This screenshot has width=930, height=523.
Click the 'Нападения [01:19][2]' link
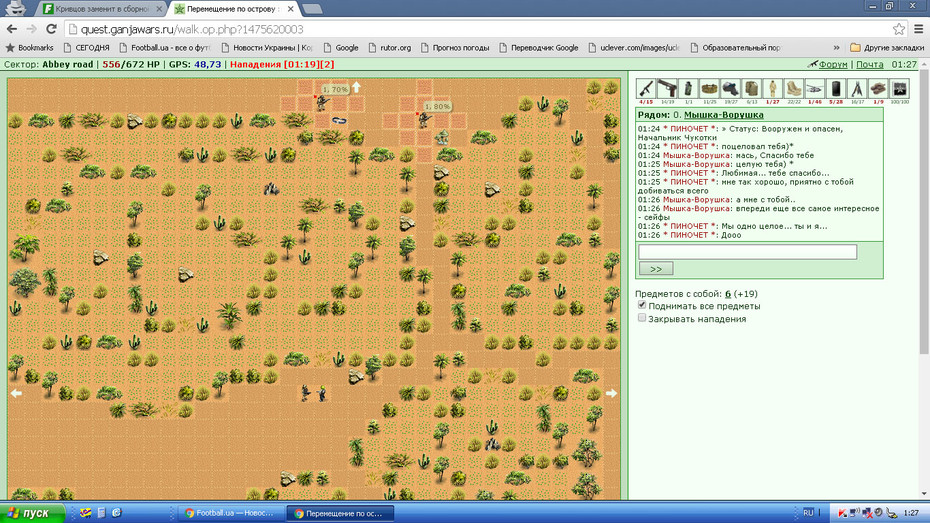(282, 64)
